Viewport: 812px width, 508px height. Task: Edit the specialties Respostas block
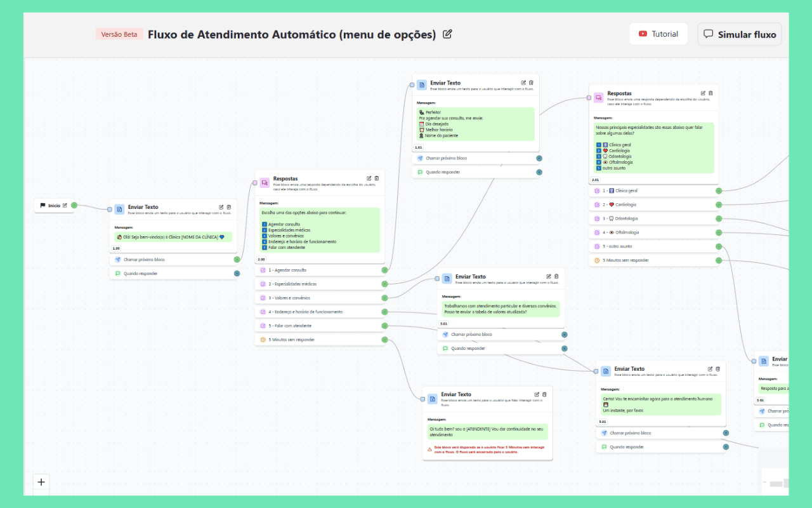[703, 93]
